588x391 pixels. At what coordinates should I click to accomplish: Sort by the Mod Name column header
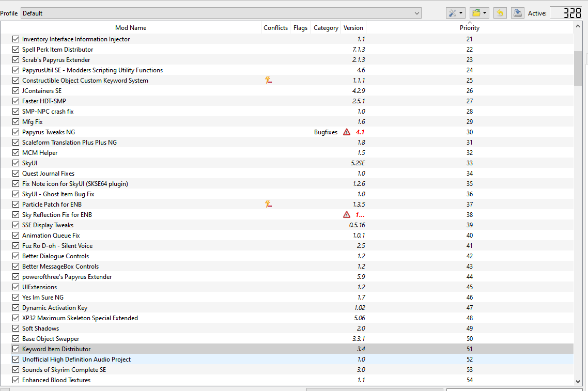(x=131, y=28)
